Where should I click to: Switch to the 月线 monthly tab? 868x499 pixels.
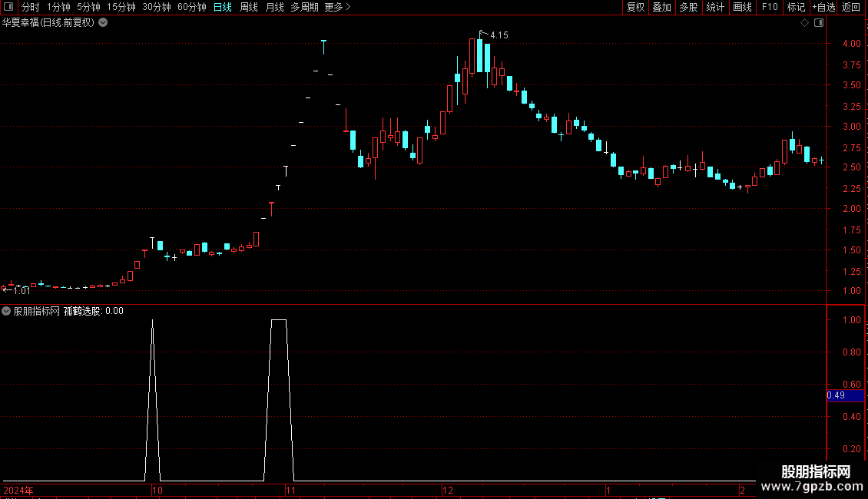[274, 7]
